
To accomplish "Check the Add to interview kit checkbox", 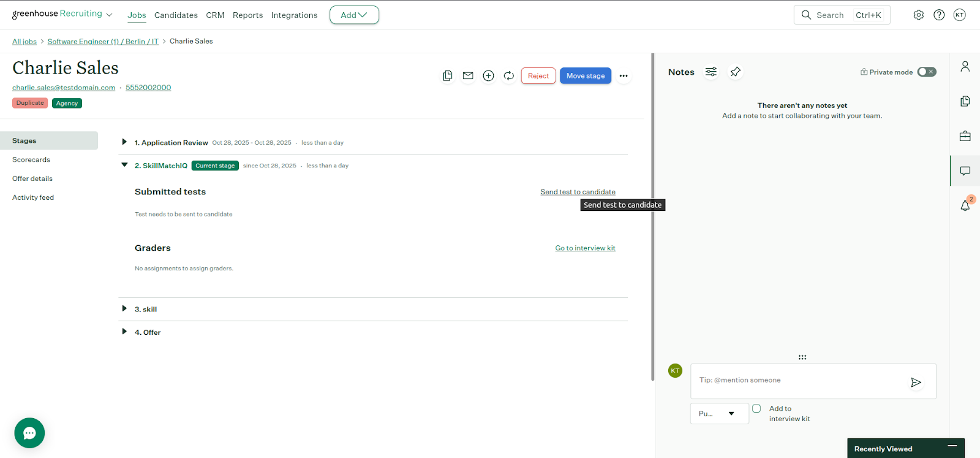I will pyautogui.click(x=756, y=408).
